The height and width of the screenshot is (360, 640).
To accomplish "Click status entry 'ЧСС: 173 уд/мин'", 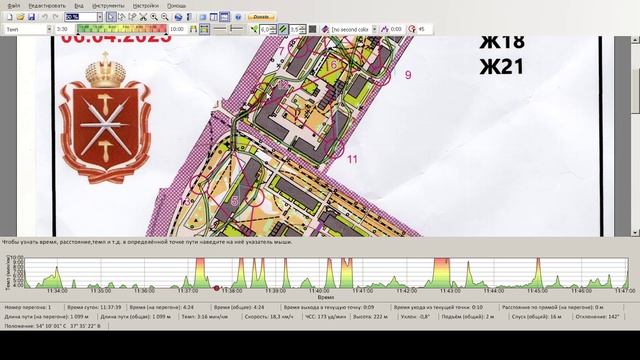I will pyautogui.click(x=325, y=316).
